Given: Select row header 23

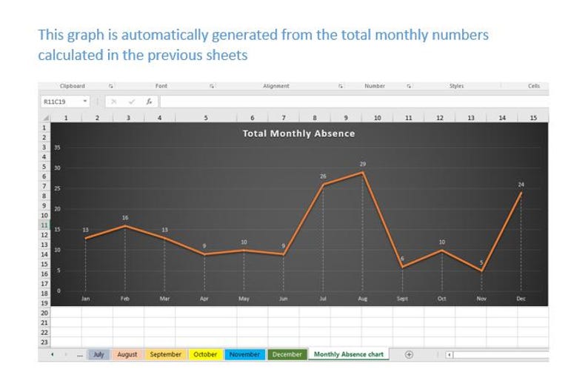Looking at the screenshot, I should [x=44, y=342].
